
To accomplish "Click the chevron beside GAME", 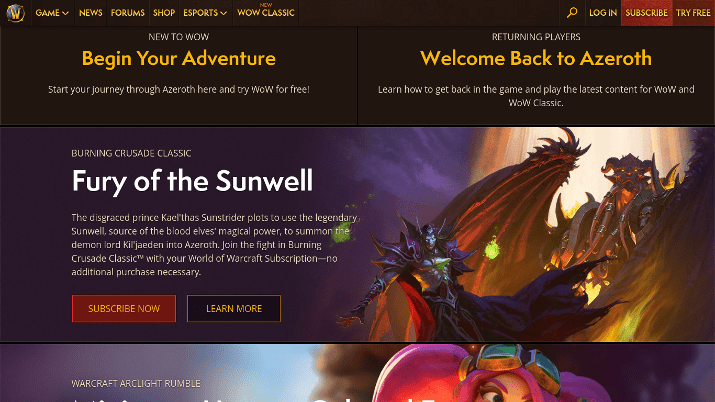I will (x=66, y=13).
